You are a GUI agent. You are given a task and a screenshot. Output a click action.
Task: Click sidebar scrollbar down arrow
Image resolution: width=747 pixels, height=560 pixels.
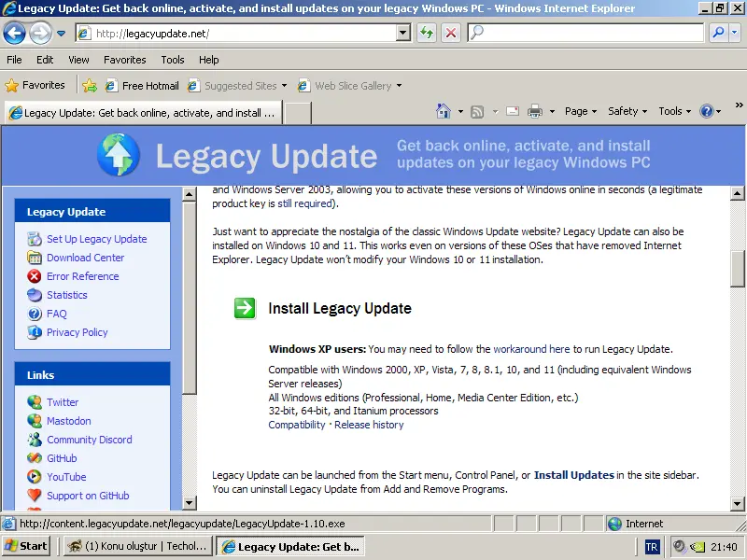[190, 503]
